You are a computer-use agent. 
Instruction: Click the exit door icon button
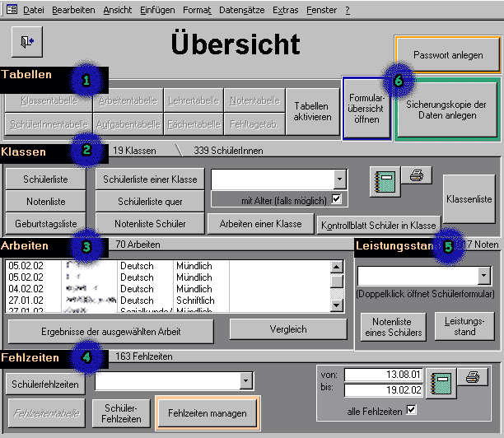pyautogui.click(x=27, y=40)
